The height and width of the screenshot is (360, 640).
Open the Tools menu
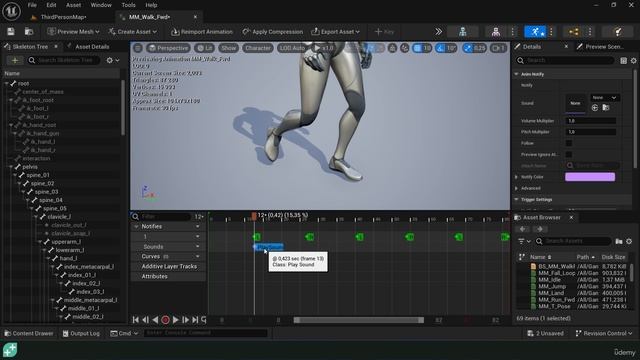(x=128, y=5)
